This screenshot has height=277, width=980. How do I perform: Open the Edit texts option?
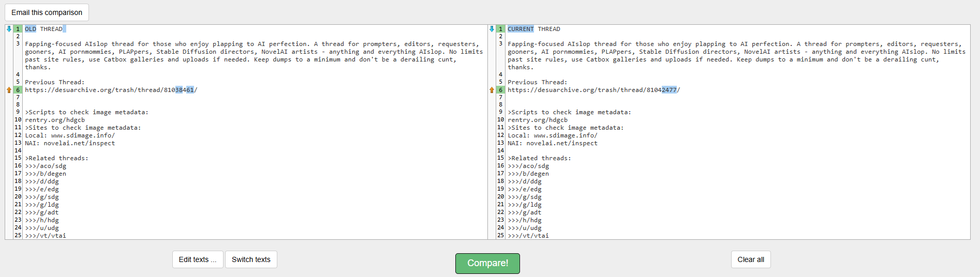point(198,259)
